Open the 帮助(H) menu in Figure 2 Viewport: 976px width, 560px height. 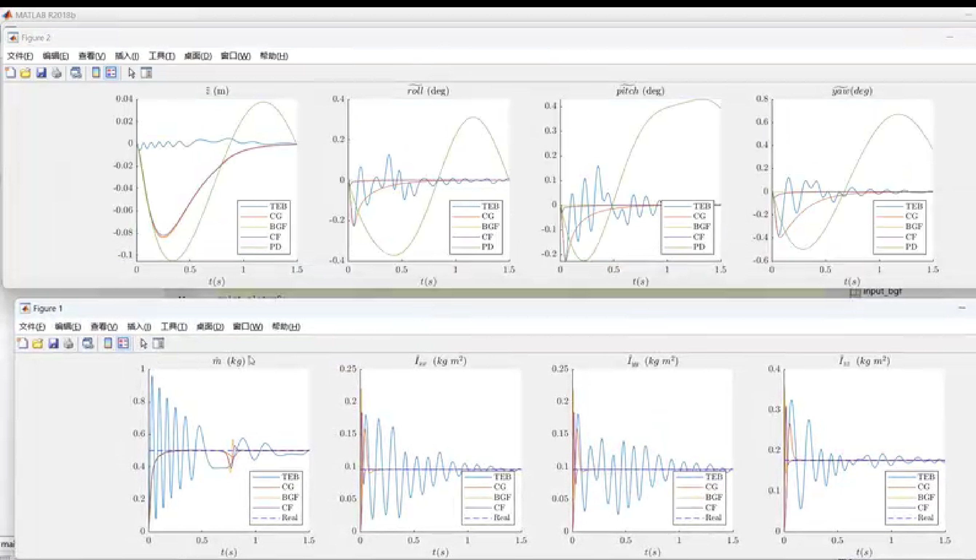274,56
